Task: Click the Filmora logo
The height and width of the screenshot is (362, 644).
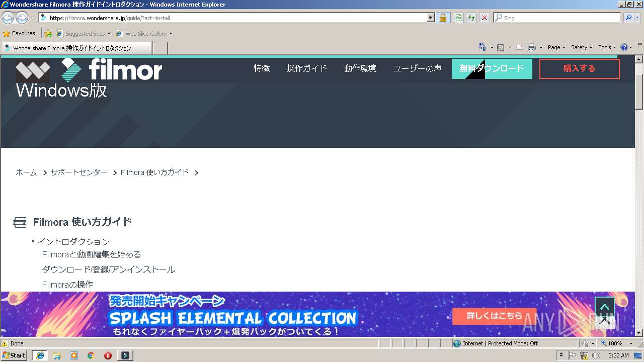Action: coord(112,70)
